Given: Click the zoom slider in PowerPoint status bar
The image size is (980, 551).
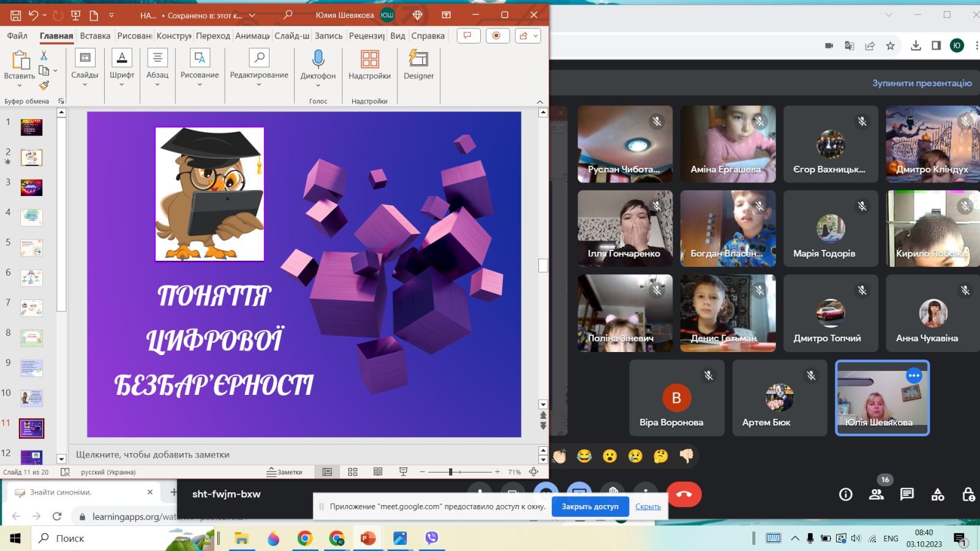Looking at the screenshot, I should (459, 472).
